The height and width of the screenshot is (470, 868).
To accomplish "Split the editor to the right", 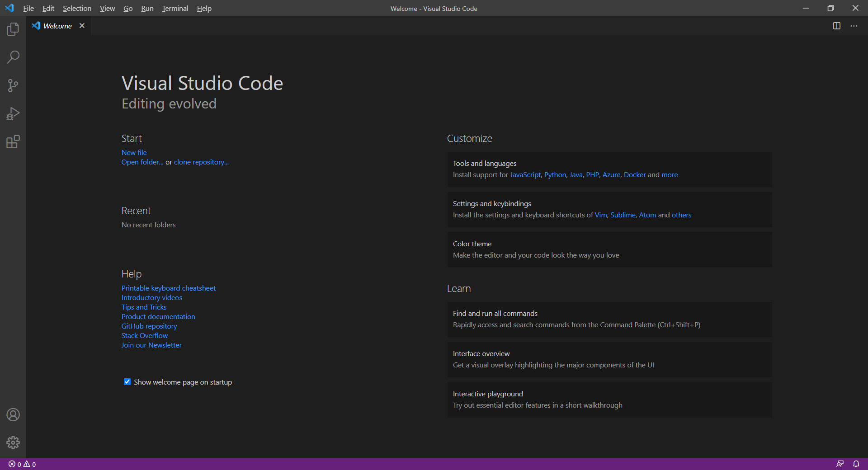I will tap(836, 26).
